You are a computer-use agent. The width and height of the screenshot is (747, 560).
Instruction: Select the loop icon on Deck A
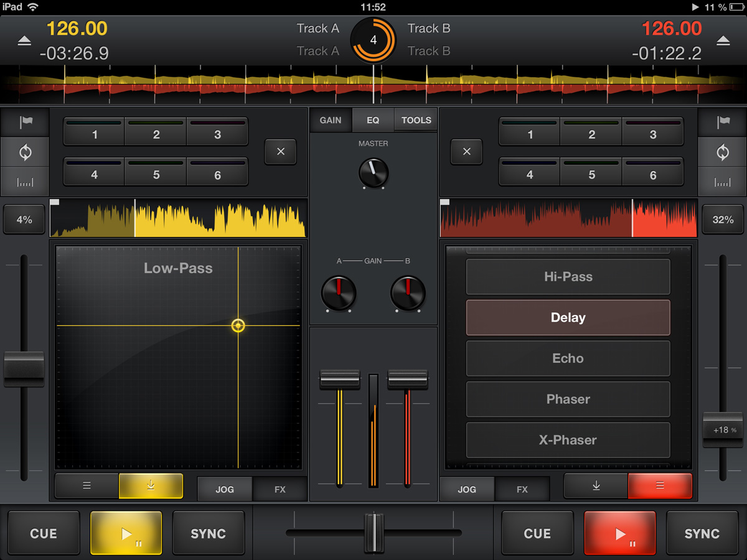(26, 152)
